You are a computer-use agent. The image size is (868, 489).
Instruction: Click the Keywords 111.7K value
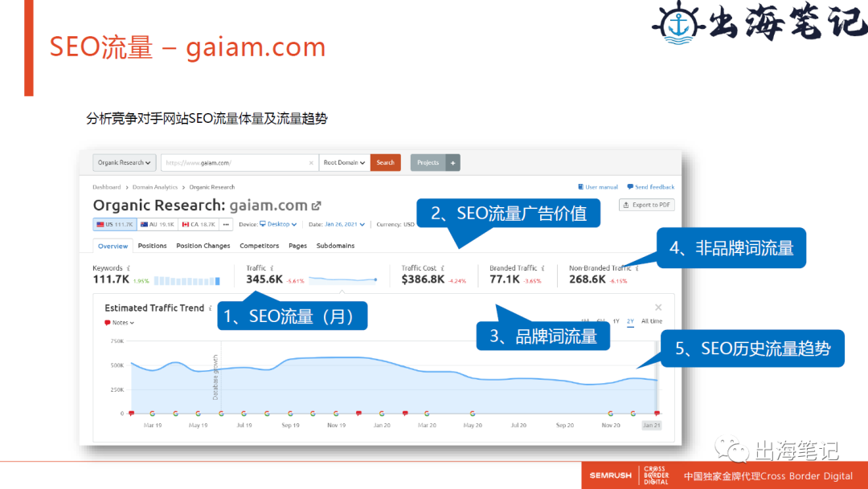point(111,279)
